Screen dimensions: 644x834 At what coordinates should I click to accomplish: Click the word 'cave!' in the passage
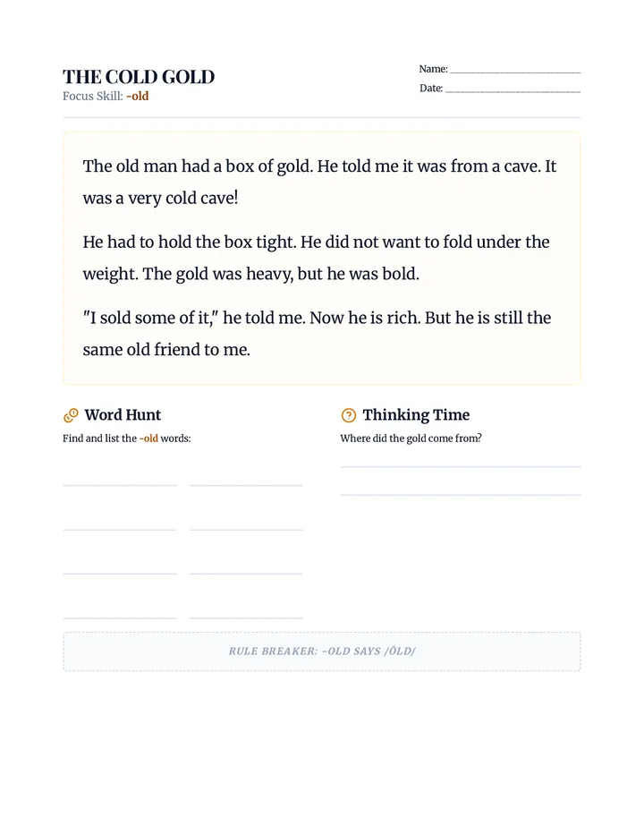point(219,199)
